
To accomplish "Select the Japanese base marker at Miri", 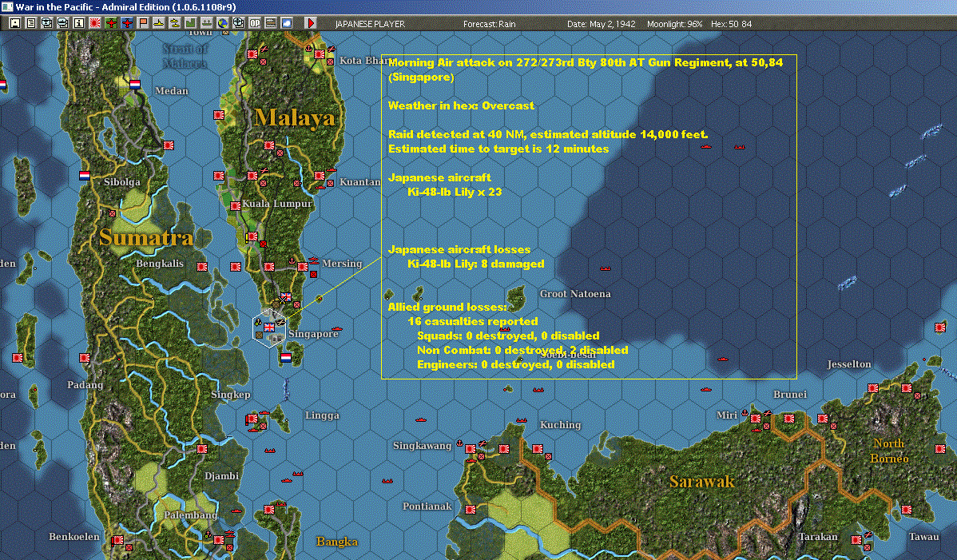I will (x=756, y=419).
